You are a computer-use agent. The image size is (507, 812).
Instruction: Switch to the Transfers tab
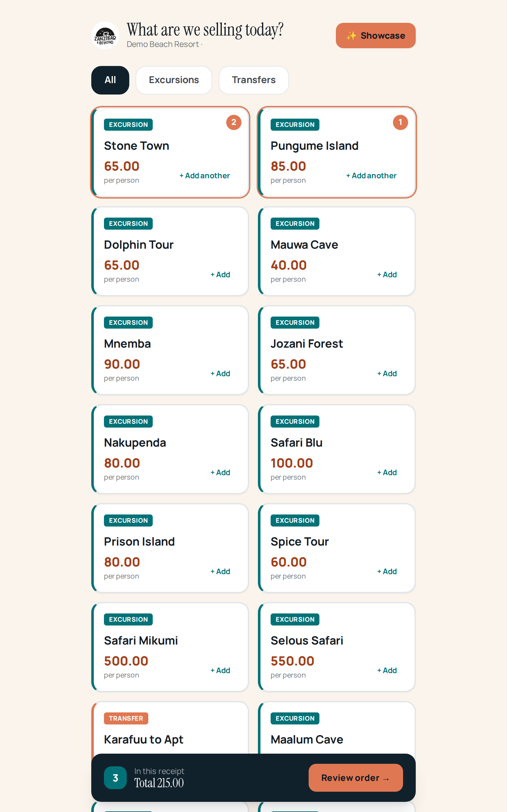(x=253, y=80)
